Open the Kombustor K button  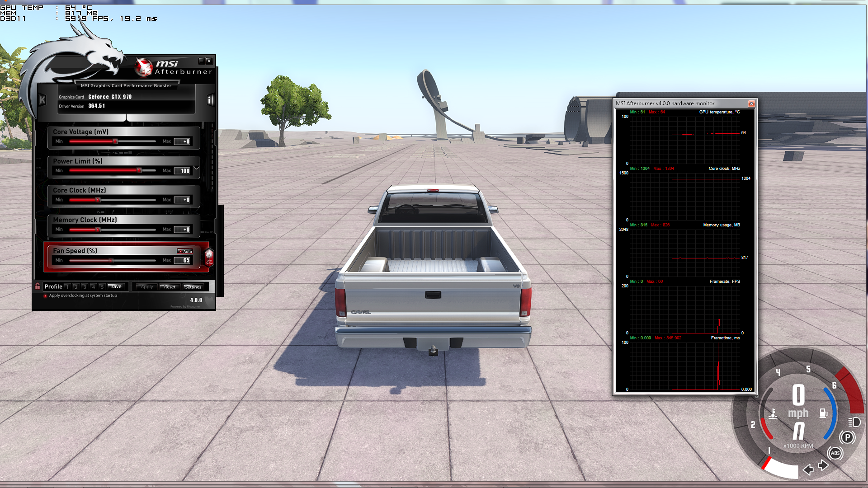click(x=42, y=100)
